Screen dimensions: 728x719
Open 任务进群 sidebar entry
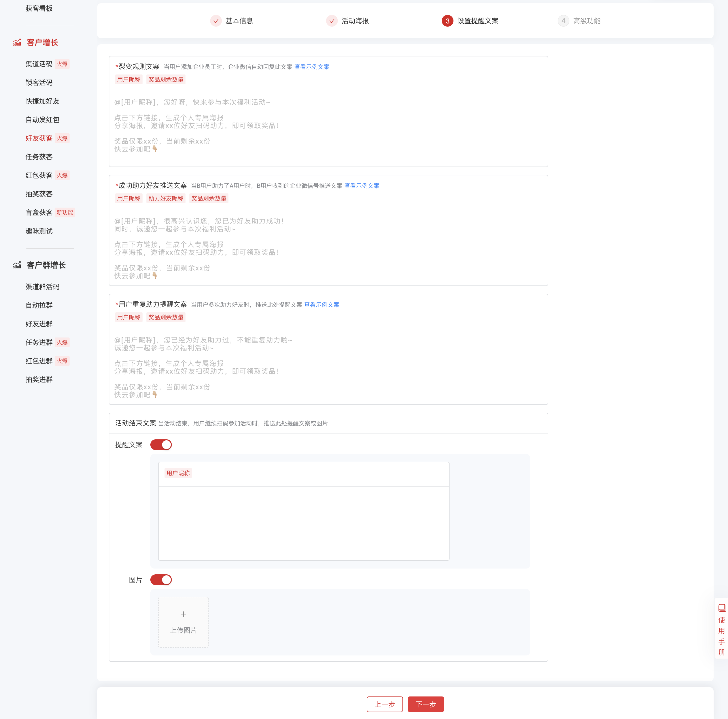[39, 342]
